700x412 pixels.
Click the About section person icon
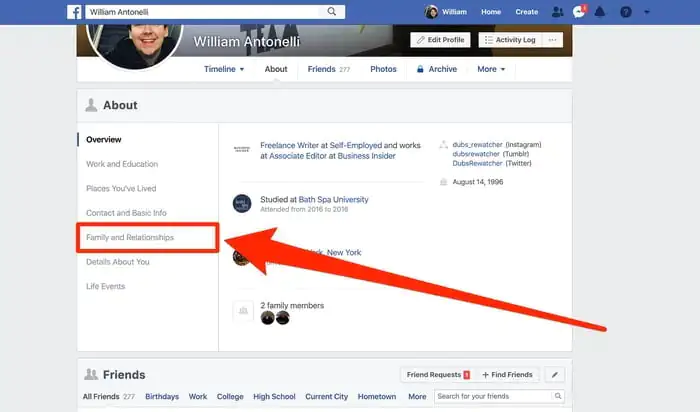[91, 105]
